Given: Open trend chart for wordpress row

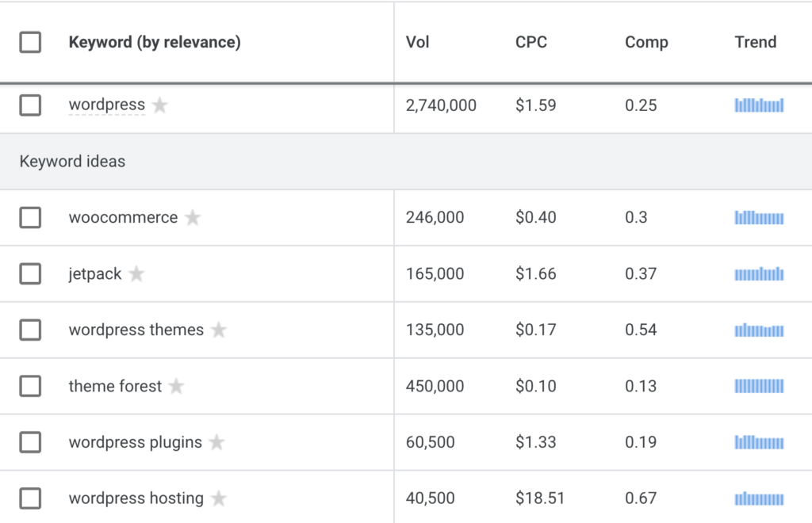Looking at the screenshot, I should pyautogui.click(x=759, y=105).
